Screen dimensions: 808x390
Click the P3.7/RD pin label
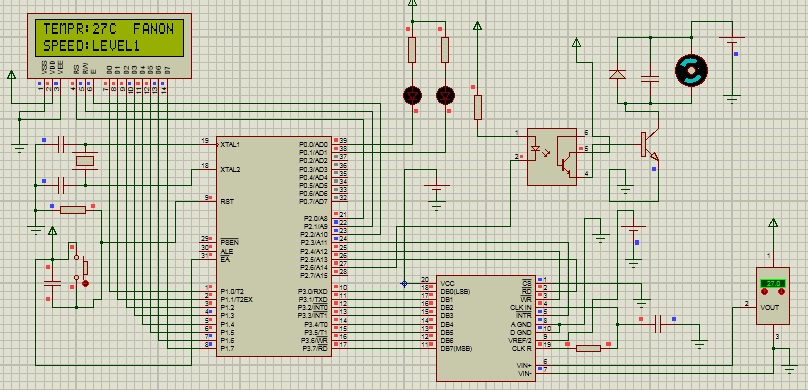313,349
